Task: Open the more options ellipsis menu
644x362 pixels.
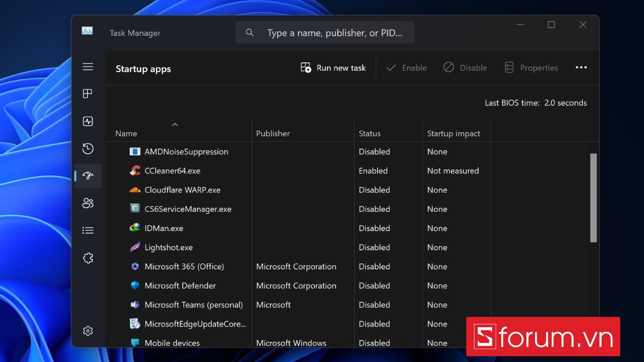Action: 581,68
